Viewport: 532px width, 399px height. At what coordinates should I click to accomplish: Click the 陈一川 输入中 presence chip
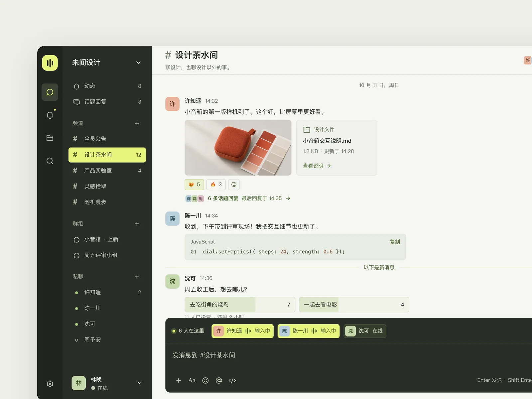[309, 331]
